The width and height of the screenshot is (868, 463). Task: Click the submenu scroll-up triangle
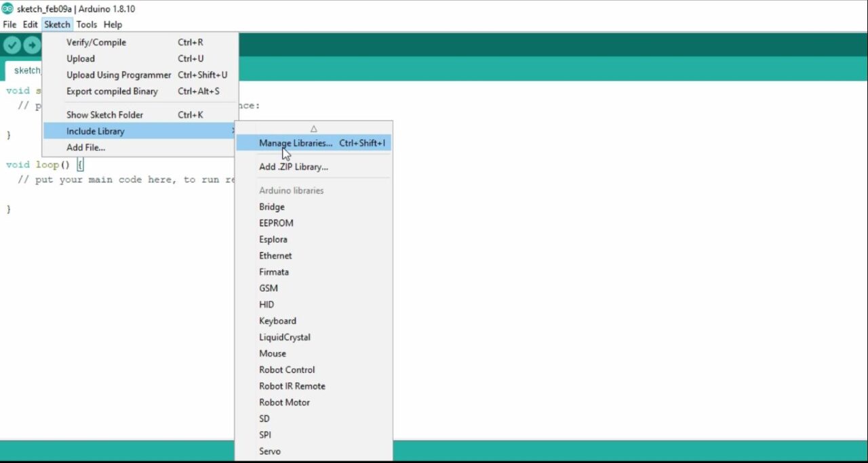[x=313, y=128]
